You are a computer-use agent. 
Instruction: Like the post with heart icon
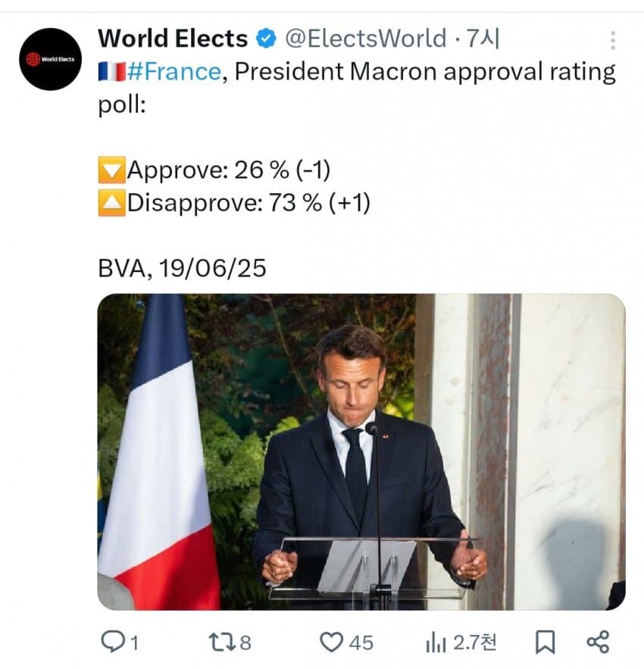tap(331, 642)
